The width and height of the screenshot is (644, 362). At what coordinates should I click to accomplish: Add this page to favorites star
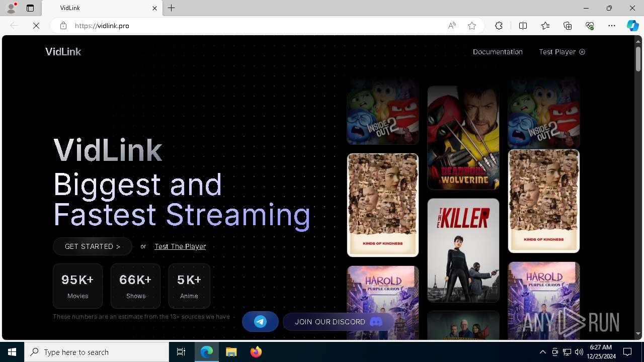tap(472, 26)
